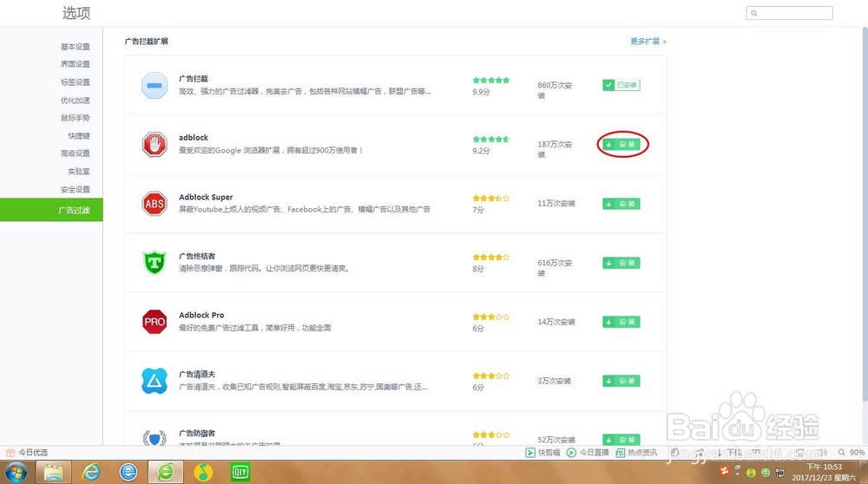Open QQ Music from the taskbar

203,473
